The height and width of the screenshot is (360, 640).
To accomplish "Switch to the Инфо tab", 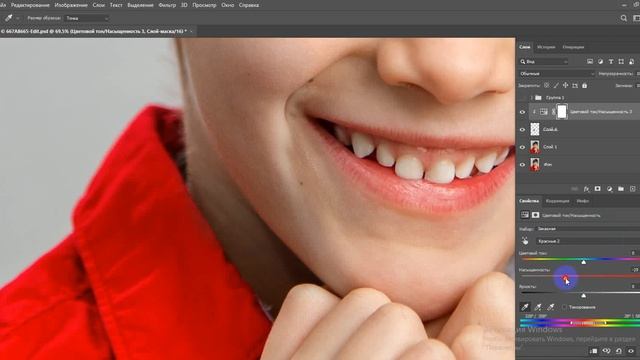I will click(582, 201).
